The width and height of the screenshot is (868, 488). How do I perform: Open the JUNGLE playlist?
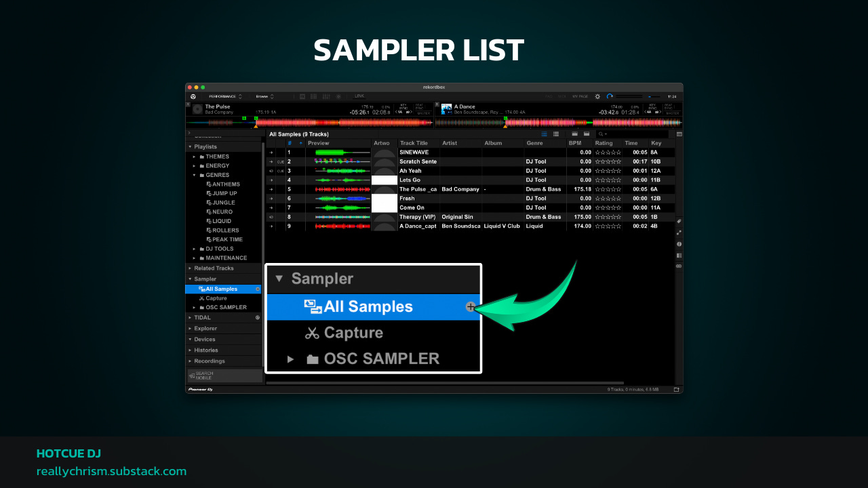[223, 203]
